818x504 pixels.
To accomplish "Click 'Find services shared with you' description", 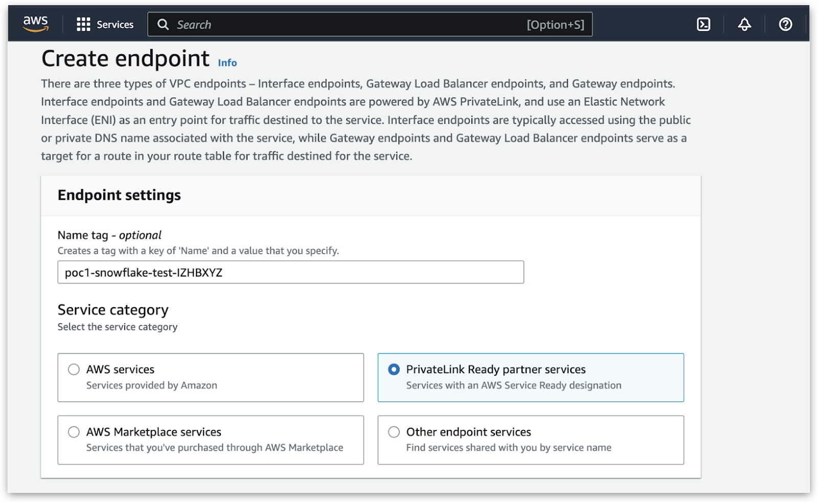I will (x=508, y=448).
